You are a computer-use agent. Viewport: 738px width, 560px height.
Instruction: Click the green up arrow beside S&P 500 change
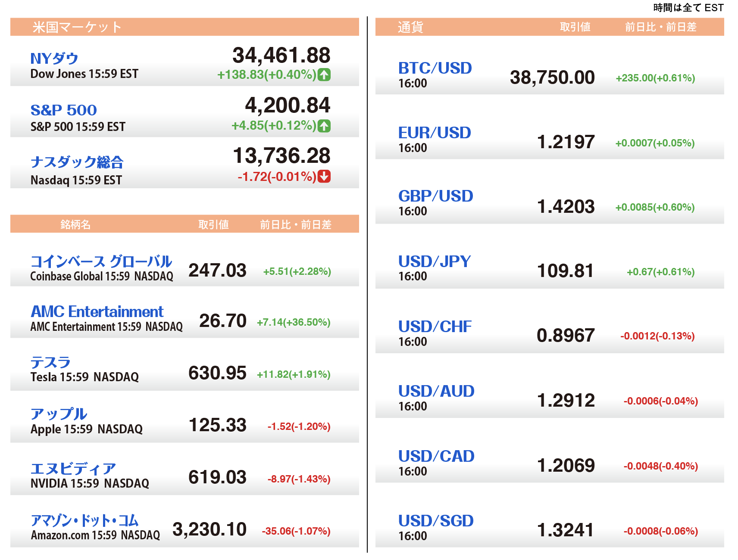coord(324,126)
